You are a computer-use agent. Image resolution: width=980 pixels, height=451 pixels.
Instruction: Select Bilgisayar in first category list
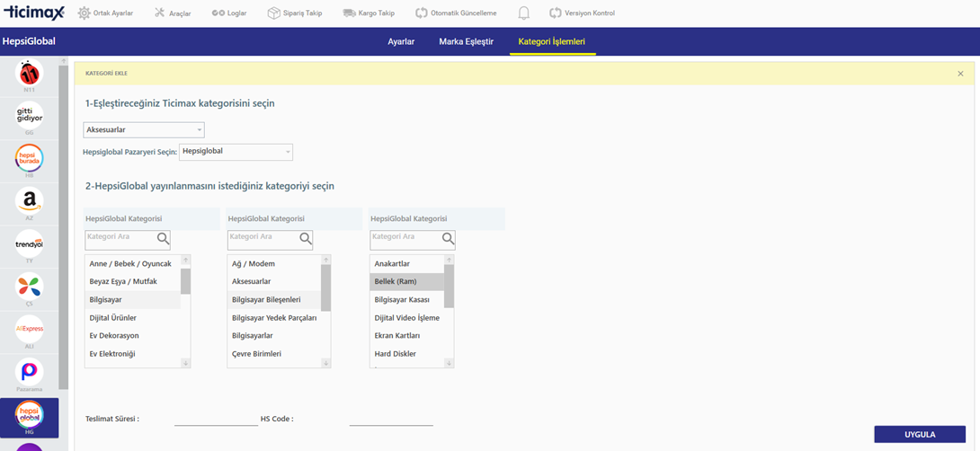tap(132, 300)
